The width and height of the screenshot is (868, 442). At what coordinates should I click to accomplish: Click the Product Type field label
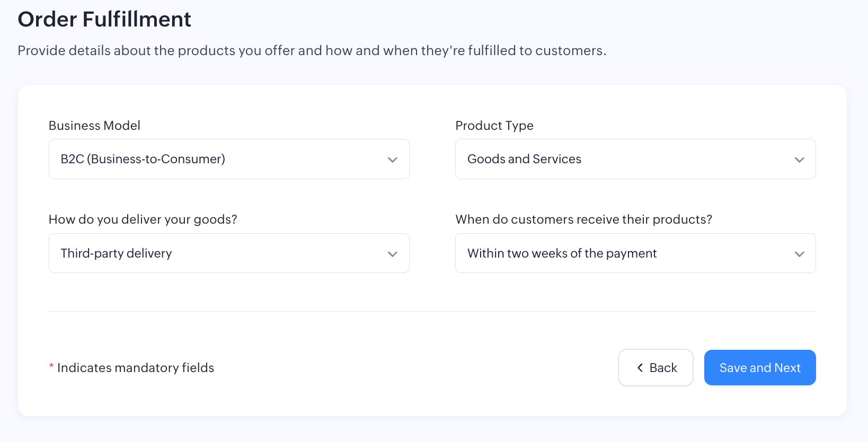pyautogui.click(x=494, y=126)
